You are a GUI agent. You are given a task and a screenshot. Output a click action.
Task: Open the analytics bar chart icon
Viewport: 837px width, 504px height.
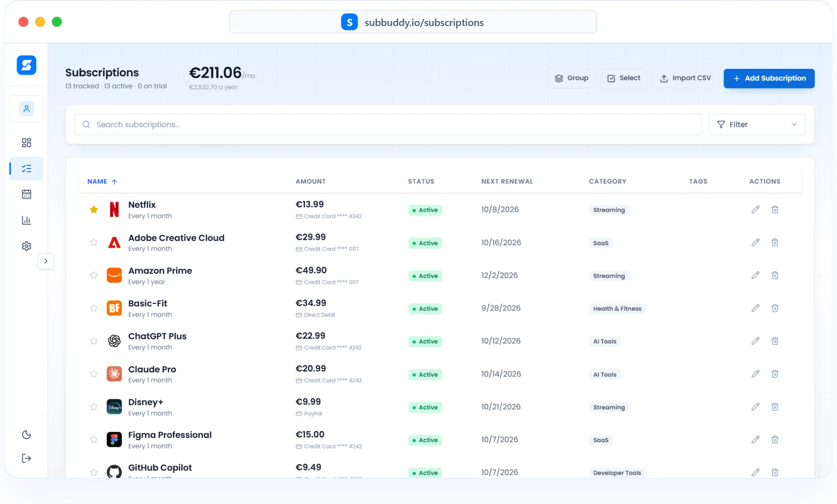click(26, 220)
